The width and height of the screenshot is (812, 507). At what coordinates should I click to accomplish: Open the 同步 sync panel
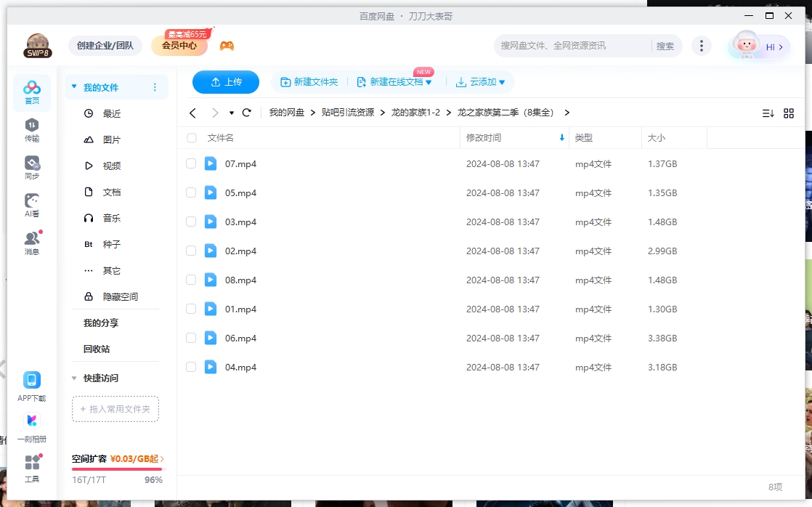31,166
